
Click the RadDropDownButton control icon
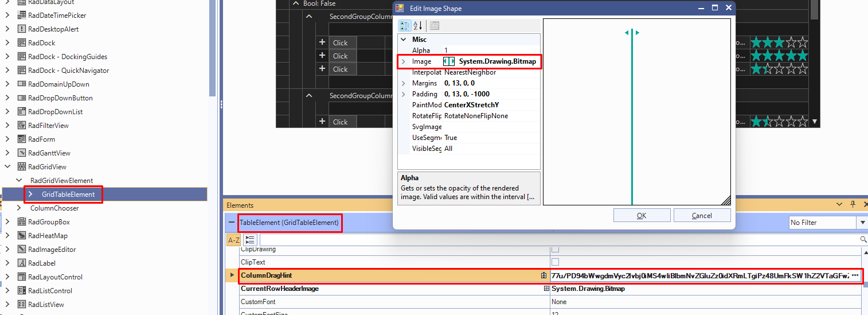click(22, 98)
